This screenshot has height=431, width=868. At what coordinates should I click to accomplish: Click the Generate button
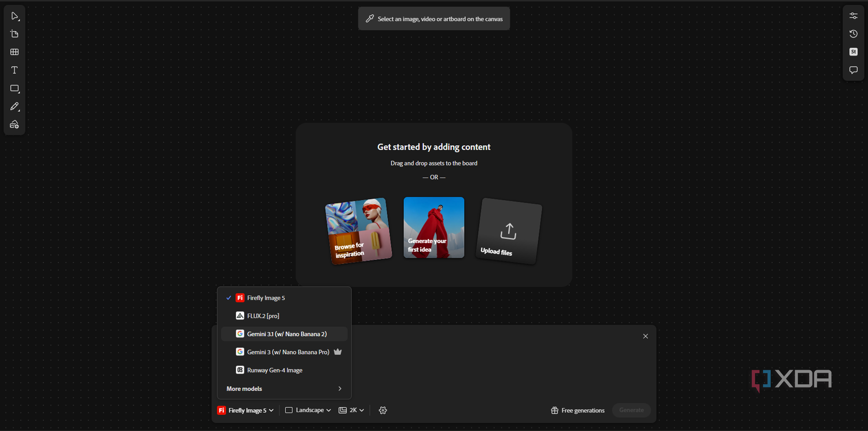pos(631,410)
